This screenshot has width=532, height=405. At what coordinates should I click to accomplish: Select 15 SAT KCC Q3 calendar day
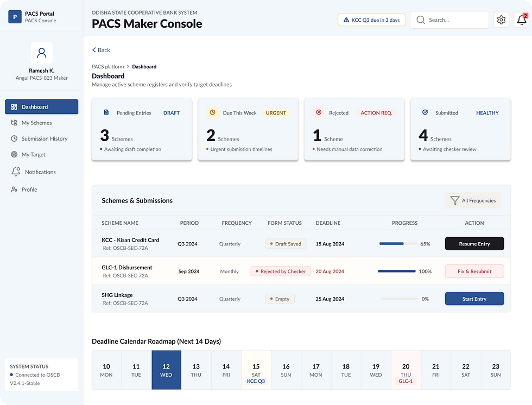(256, 370)
